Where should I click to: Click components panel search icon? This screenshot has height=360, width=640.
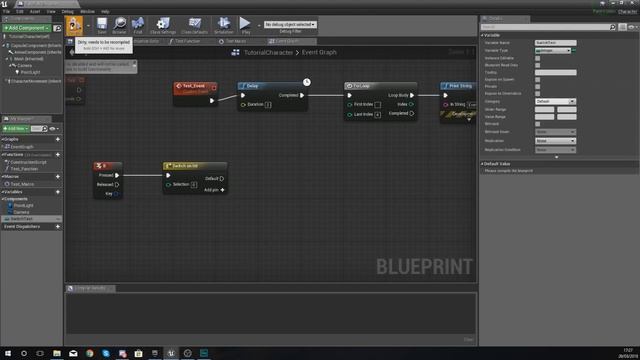(58, 28)
